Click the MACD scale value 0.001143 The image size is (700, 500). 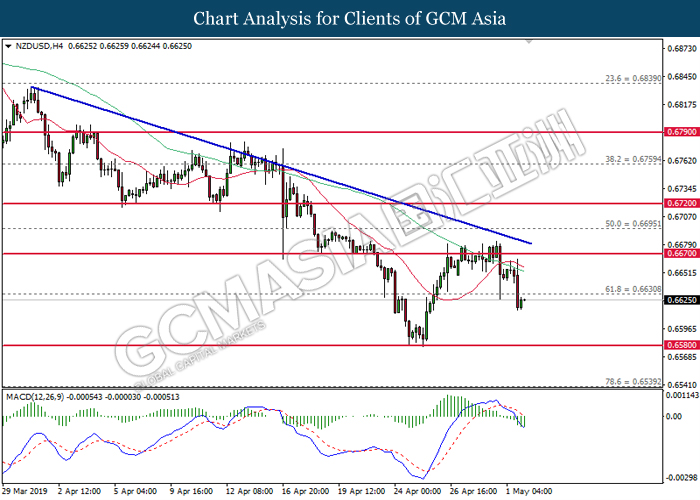click(683, 395)
